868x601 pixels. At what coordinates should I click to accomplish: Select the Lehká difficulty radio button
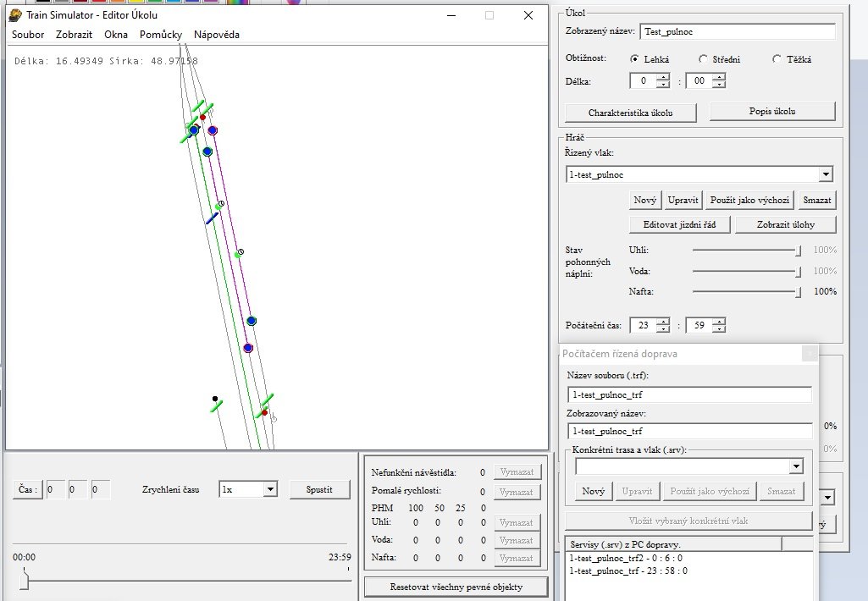(635, 59)
